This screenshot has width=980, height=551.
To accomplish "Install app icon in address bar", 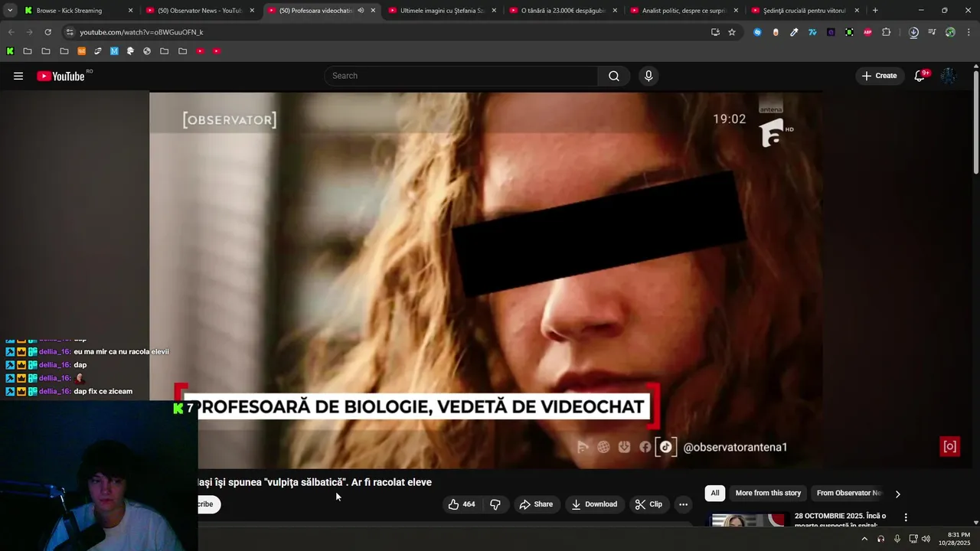I will coord(715,32).
